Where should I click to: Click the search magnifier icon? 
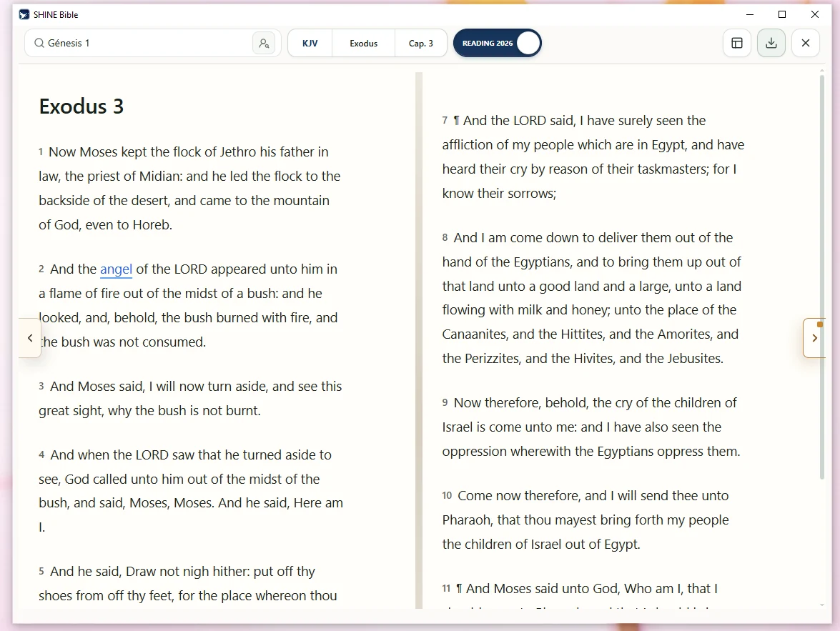pyautogui.click(x=39, y=43)
